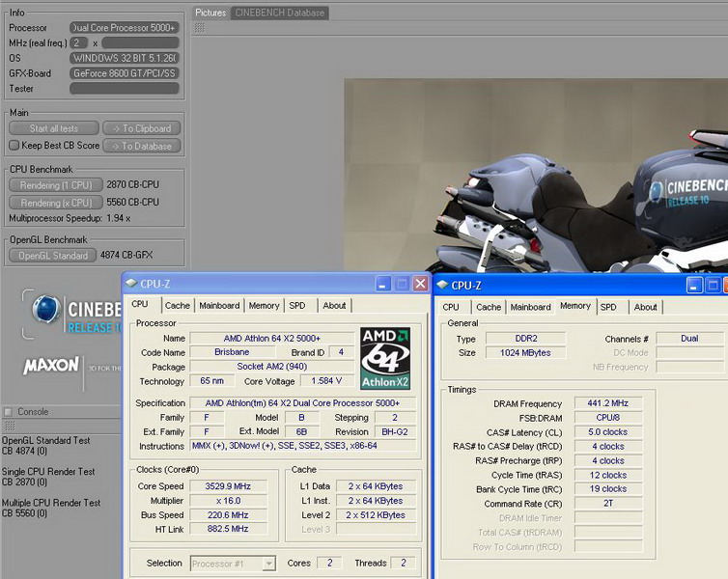Viewport: 728px width, 579px height.
Task: Click the GFX-Board field GeForce 8600 GT
Action: pos(125,73)
